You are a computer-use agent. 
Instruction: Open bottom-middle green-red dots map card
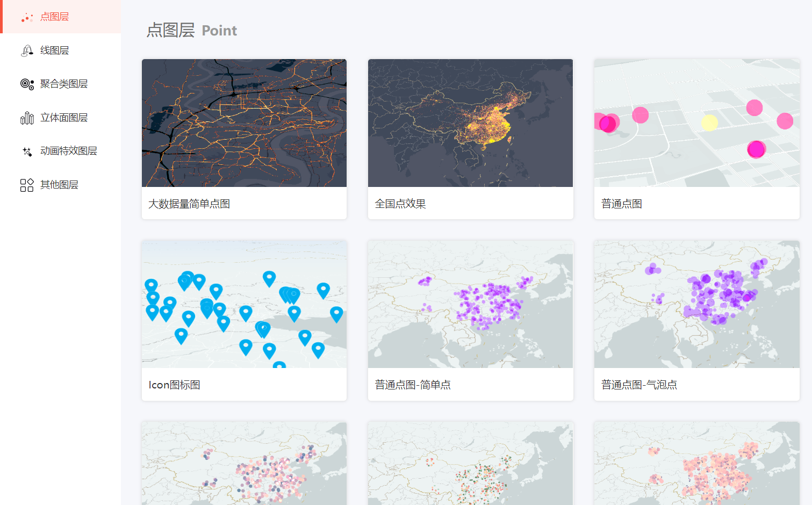470,463
